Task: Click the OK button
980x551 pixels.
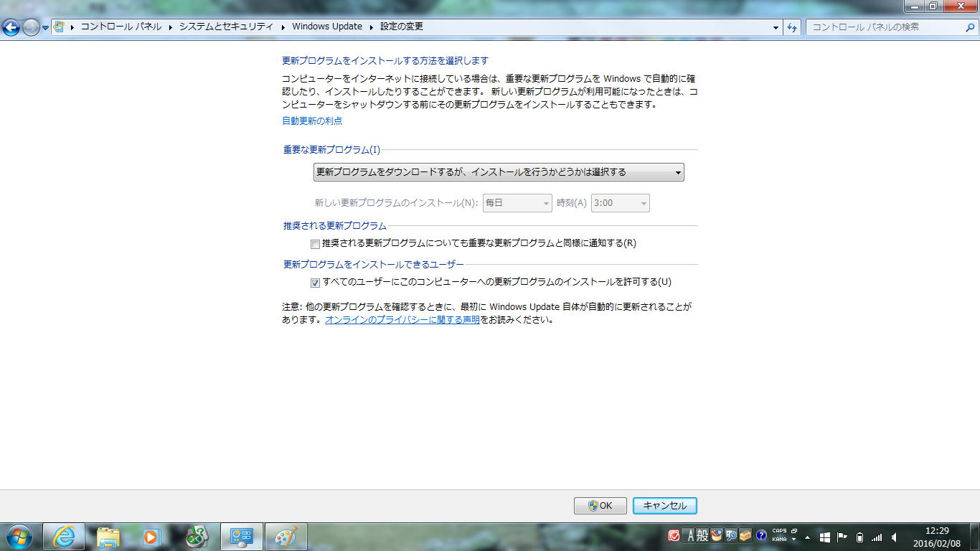Action: pos(600,506)
